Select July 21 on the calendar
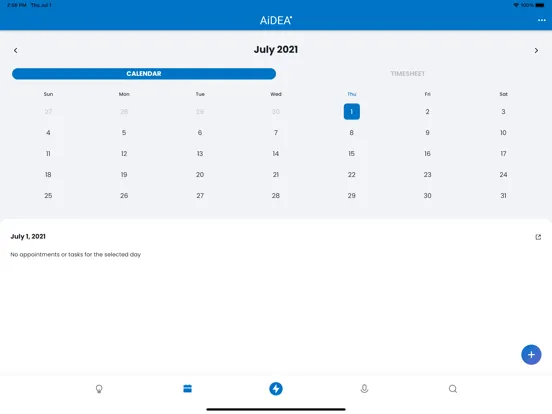552x414 pixels. (x=276, y=175)
